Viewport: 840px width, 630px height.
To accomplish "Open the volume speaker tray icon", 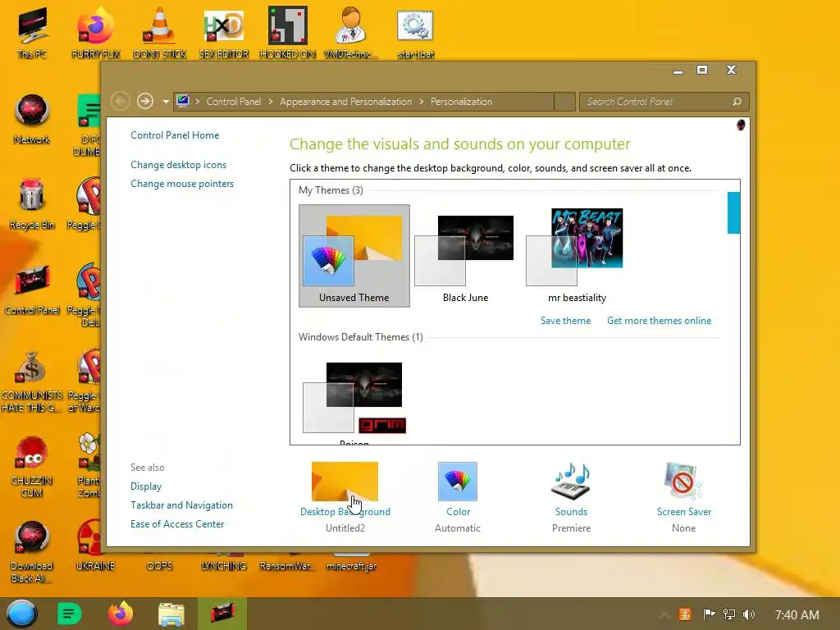I will [x=749, y=614].
